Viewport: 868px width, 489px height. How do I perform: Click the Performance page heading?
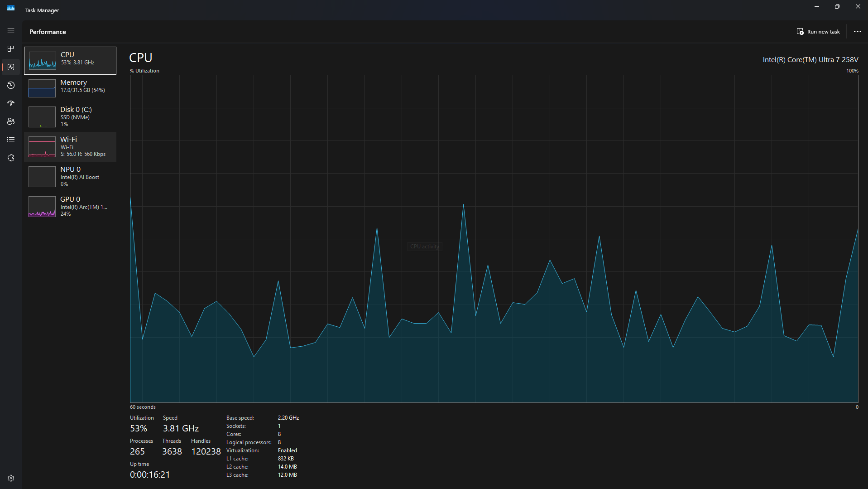click(48, 32)
